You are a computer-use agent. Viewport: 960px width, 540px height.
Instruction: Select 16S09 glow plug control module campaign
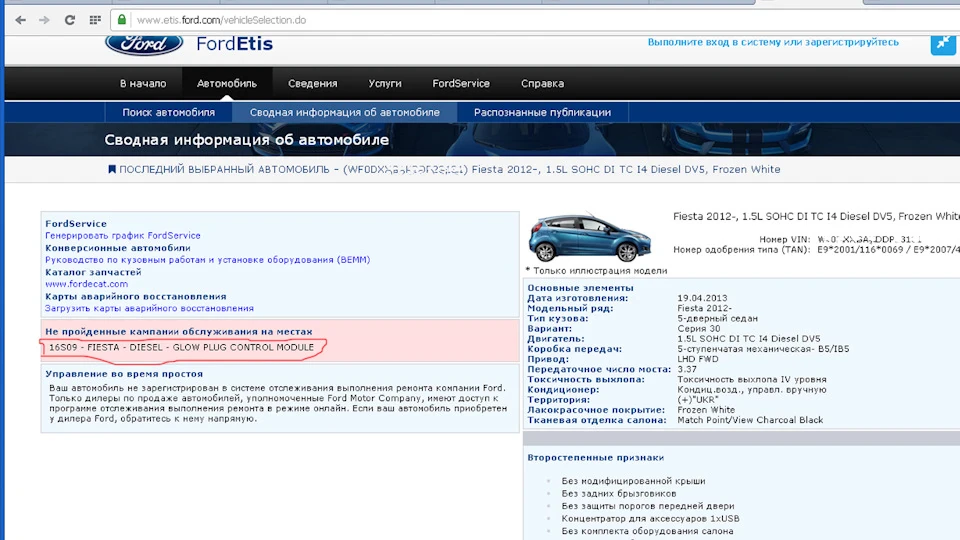[x=181, y=347]
